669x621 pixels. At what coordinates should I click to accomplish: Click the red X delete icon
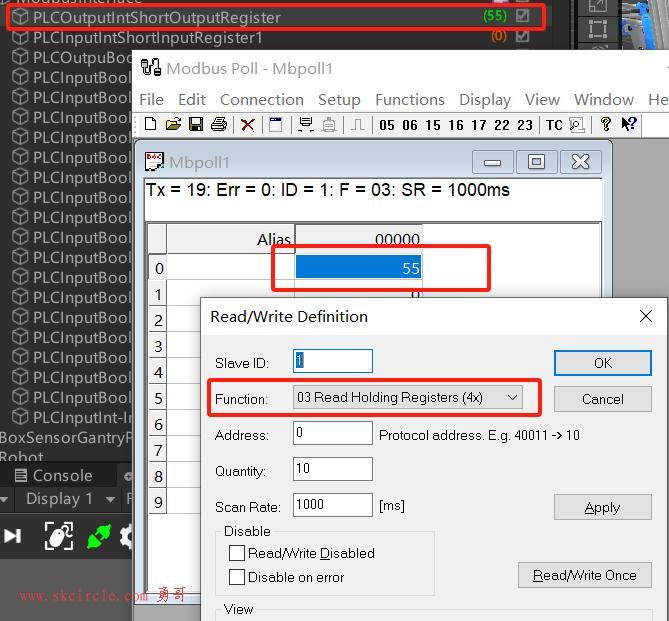click(247, 125)
